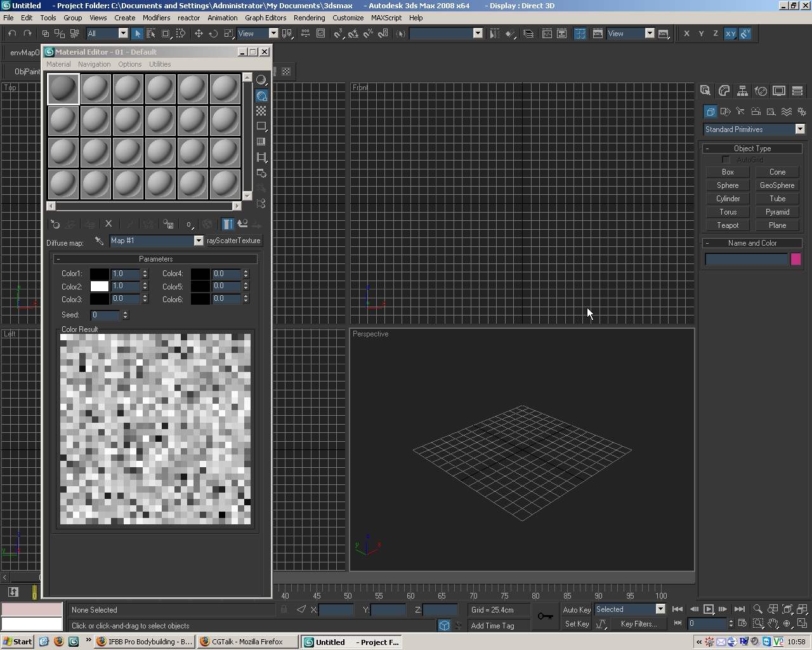Toggle XY axis constraint button

tap(730, 34)
